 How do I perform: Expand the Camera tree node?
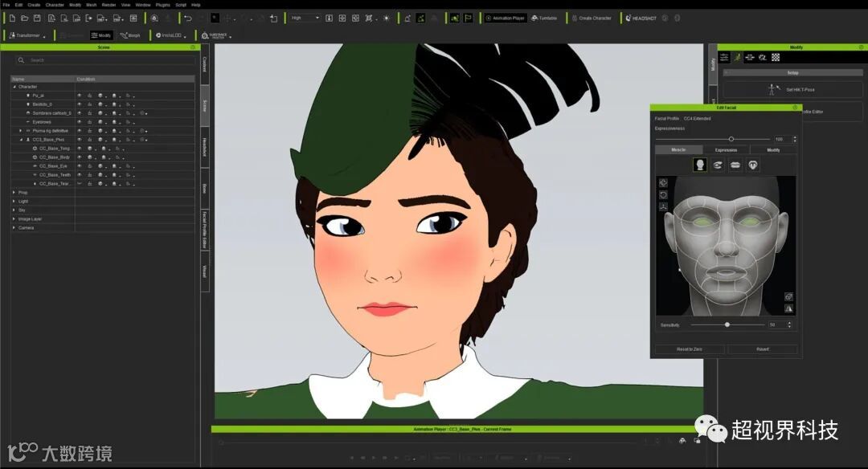14,228
